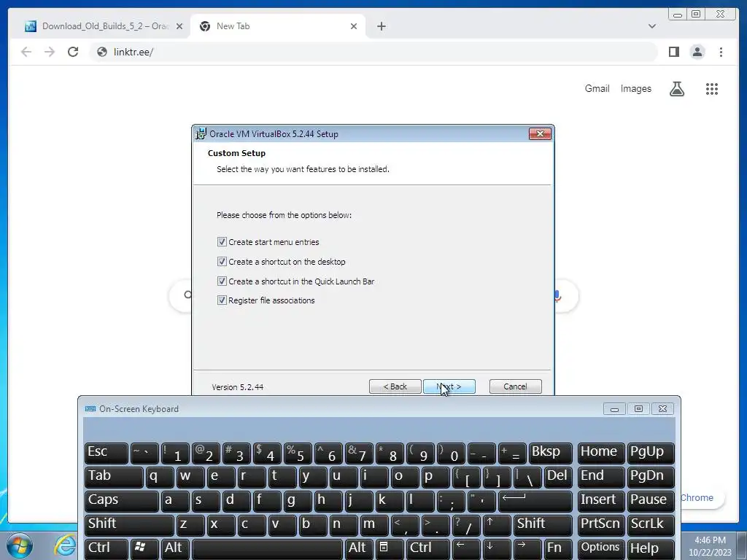Open the keyboard Options key
This screenshot has width=747, height=560.
pos(601,548)
